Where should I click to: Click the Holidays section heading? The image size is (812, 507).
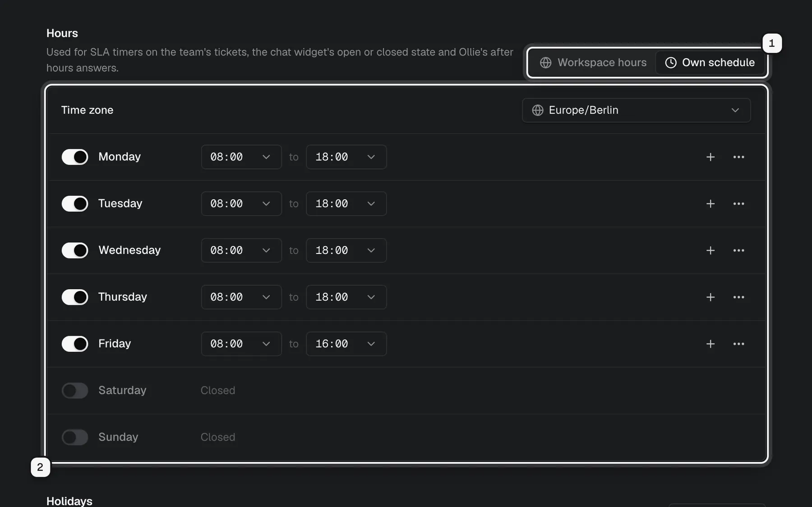coord(69,501)
